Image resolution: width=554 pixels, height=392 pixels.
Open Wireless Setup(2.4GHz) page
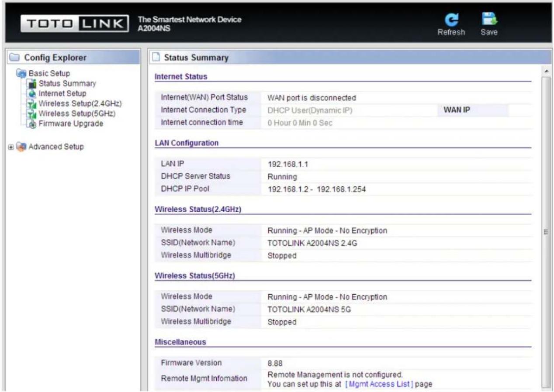80,103
